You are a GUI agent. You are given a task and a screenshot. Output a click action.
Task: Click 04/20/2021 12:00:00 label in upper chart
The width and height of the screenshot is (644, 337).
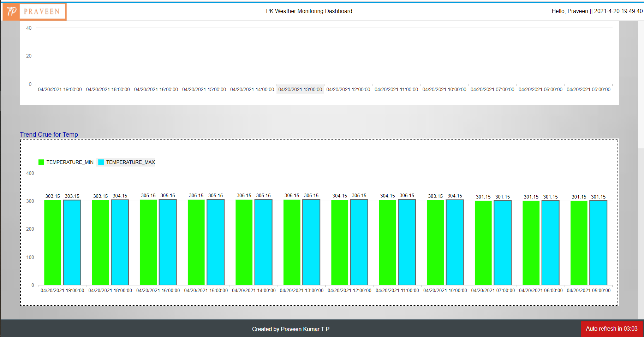click(348, 89)
